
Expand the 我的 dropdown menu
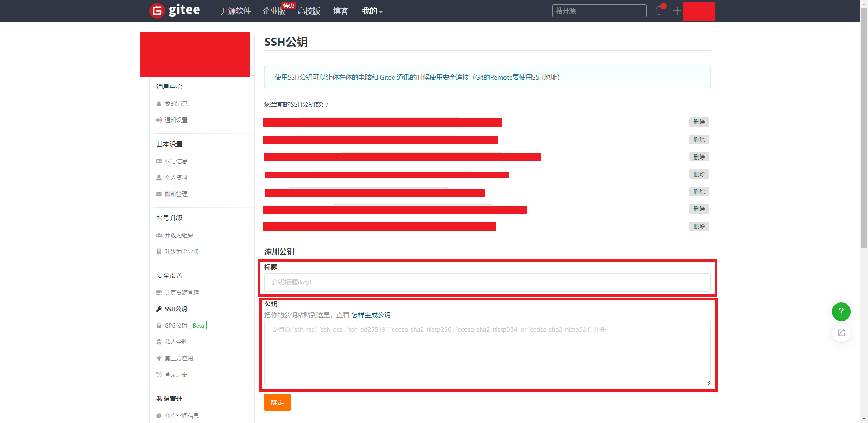[372, 11]
